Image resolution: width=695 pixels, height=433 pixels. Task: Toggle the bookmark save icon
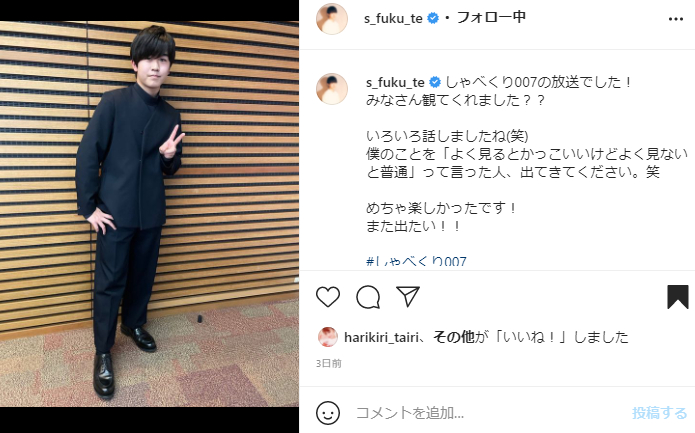[x=678, y=297]
